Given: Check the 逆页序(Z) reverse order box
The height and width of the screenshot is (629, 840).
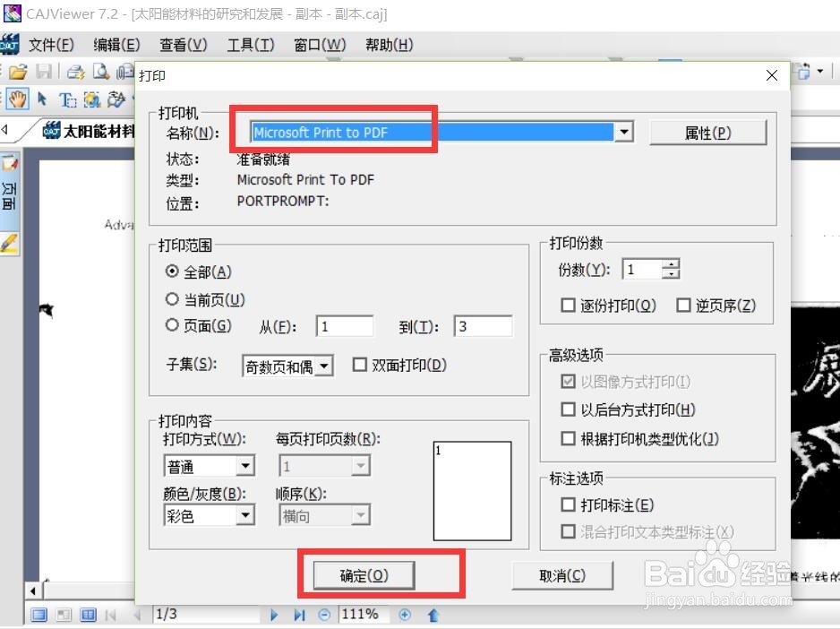Looking at the screenshot, I should pyautogui.click(x=683, y=306).
